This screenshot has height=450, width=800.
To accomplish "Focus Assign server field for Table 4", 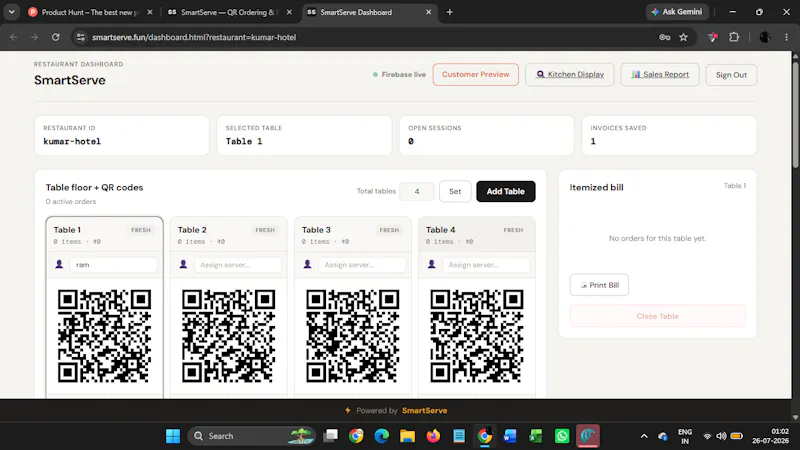I will [x=486, y=265].
